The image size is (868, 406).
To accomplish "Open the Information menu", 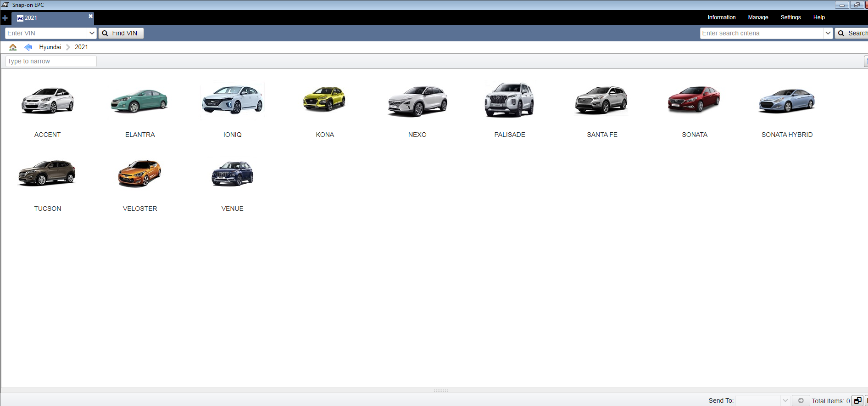I will point(721,17).
